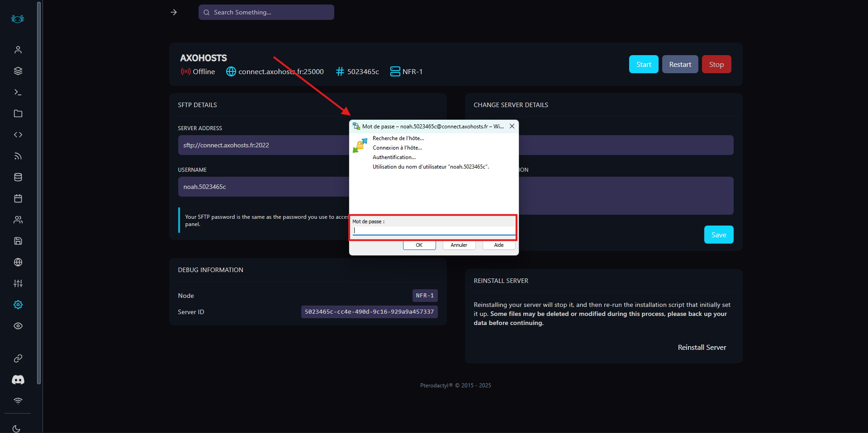
Task: Open the users icon in sidebar
Action: (18, 220)
